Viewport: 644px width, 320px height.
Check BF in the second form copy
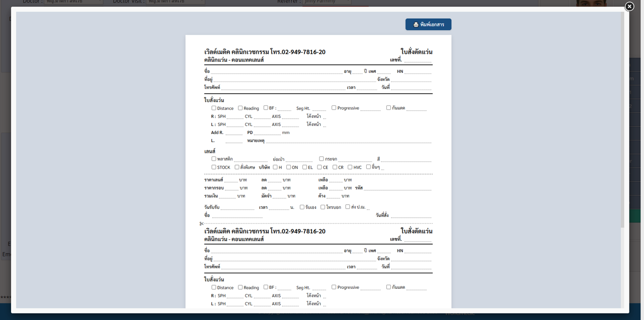pos(266,287)
